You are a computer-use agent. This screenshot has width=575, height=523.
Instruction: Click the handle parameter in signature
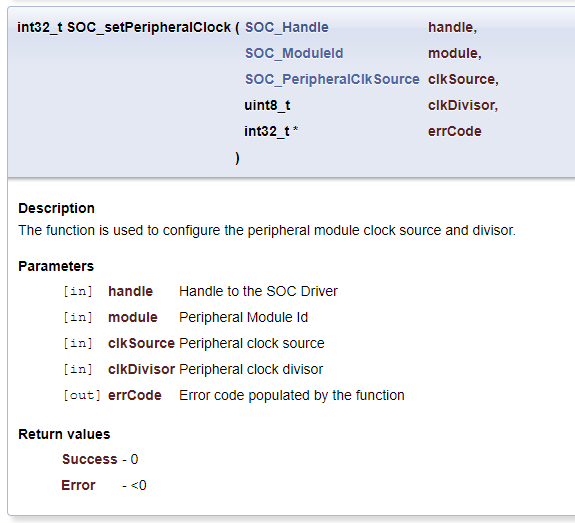coord(450,27)
